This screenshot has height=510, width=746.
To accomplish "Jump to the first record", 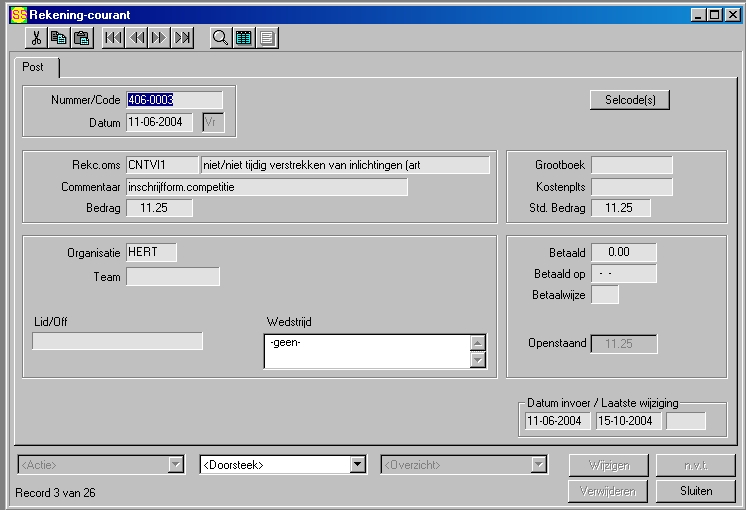I will pyautogui.click(x=114, y=39).
